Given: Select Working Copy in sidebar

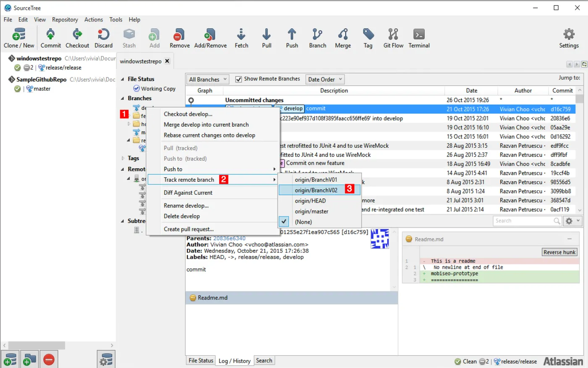Looking at the screenshot, I should tap(155, 89).
